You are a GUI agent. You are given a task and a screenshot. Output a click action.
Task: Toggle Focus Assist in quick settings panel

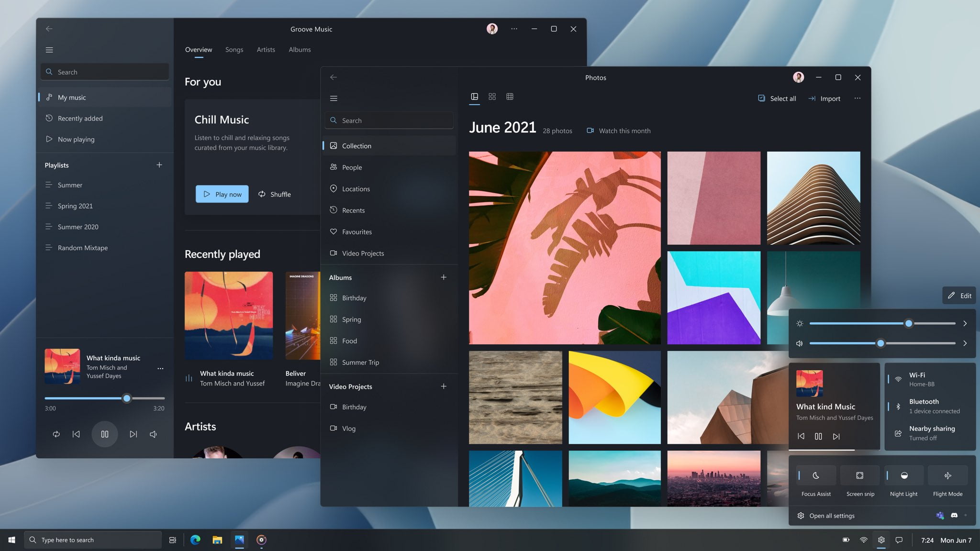(x=816, y=475)
